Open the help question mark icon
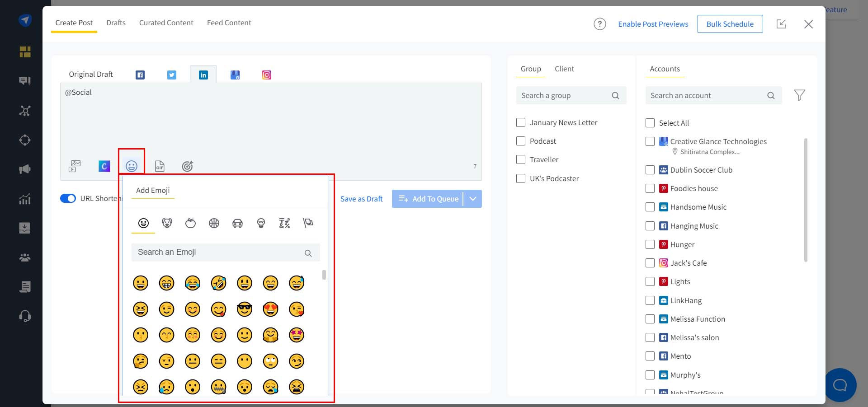Screen dimensions: 868x407 coord(599,24)
